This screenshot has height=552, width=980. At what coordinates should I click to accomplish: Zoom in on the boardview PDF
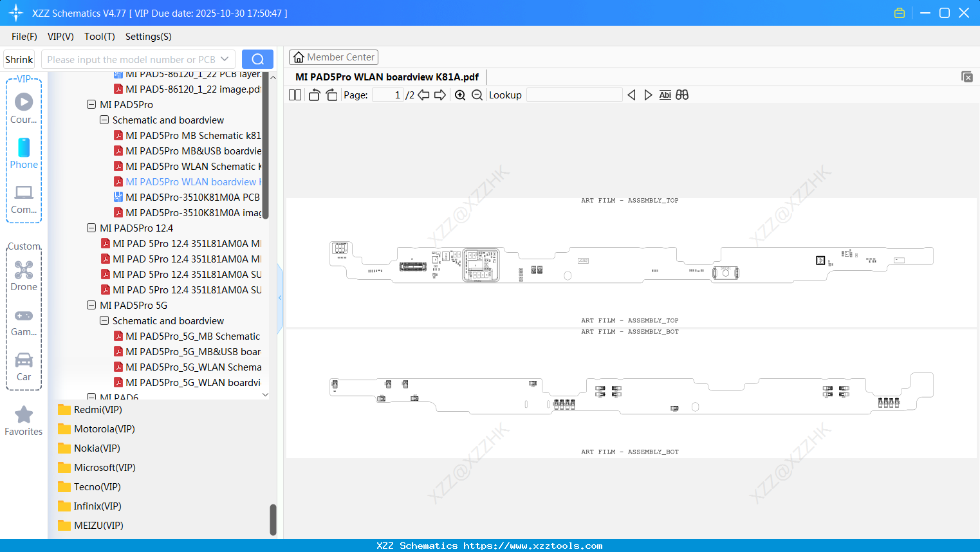(x=460, y=95)
